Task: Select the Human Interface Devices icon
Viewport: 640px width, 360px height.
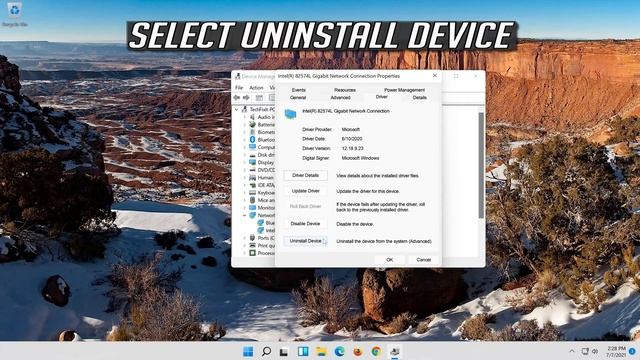Action: click(253, 178)
